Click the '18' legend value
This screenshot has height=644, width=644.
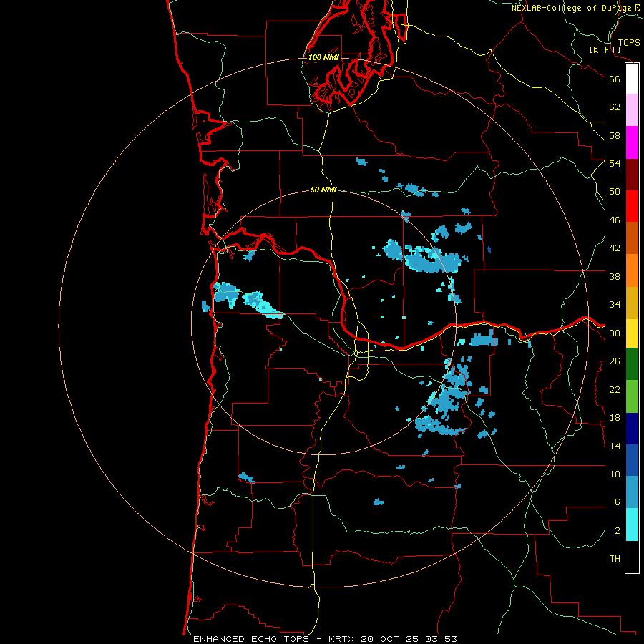[x=615, y=418]
